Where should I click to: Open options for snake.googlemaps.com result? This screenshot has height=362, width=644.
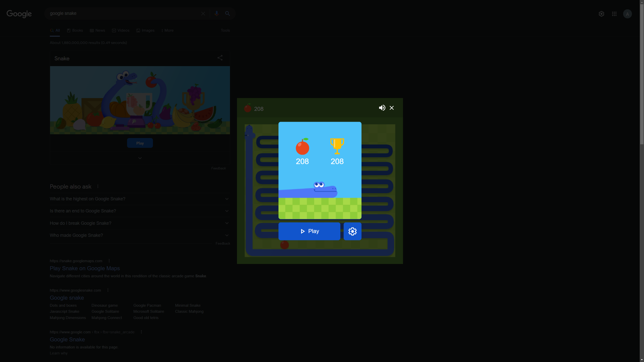109,261
